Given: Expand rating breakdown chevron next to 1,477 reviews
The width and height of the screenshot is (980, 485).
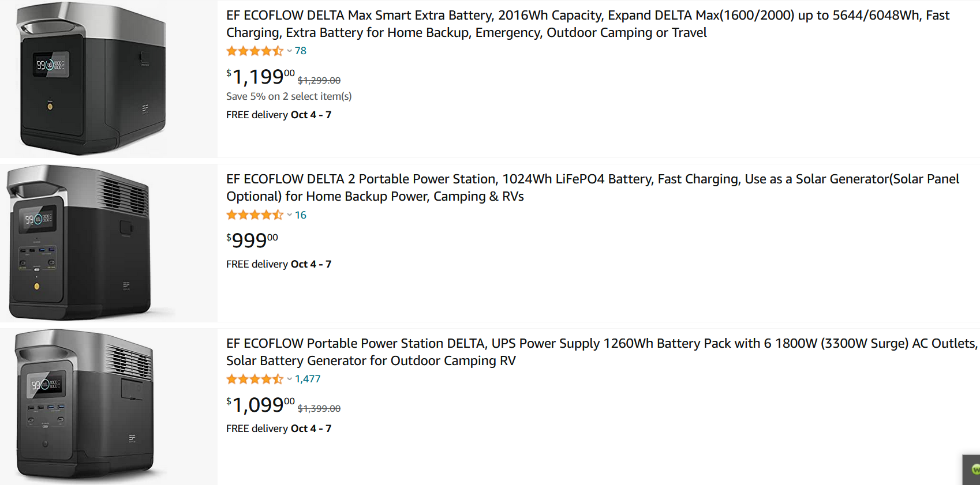Looking at the screenshot, I should point(289,379).
